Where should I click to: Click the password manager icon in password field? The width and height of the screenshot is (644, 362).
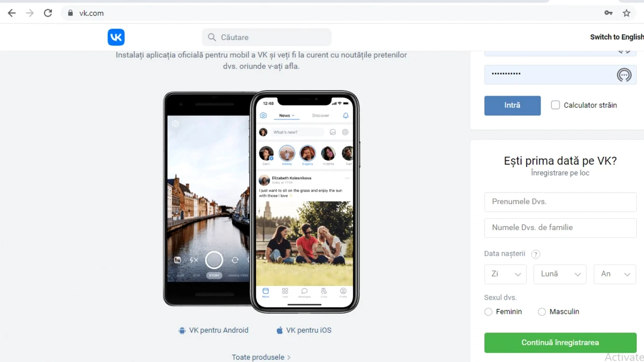click(x=624, y=75)
